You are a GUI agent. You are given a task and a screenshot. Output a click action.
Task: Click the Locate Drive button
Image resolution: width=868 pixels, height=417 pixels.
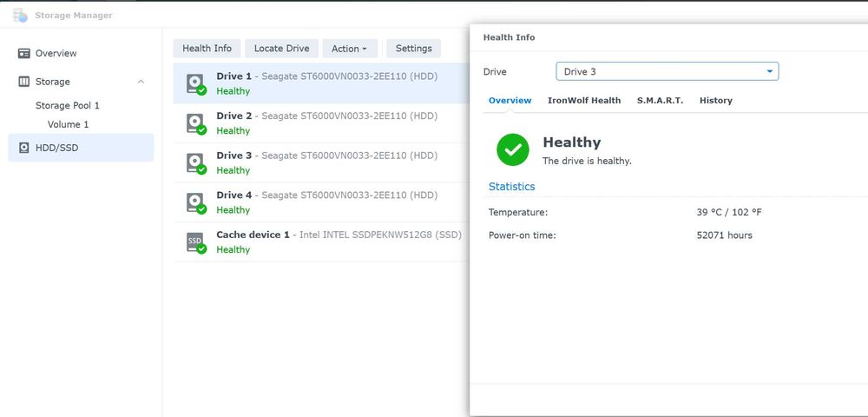click(282, 49)
